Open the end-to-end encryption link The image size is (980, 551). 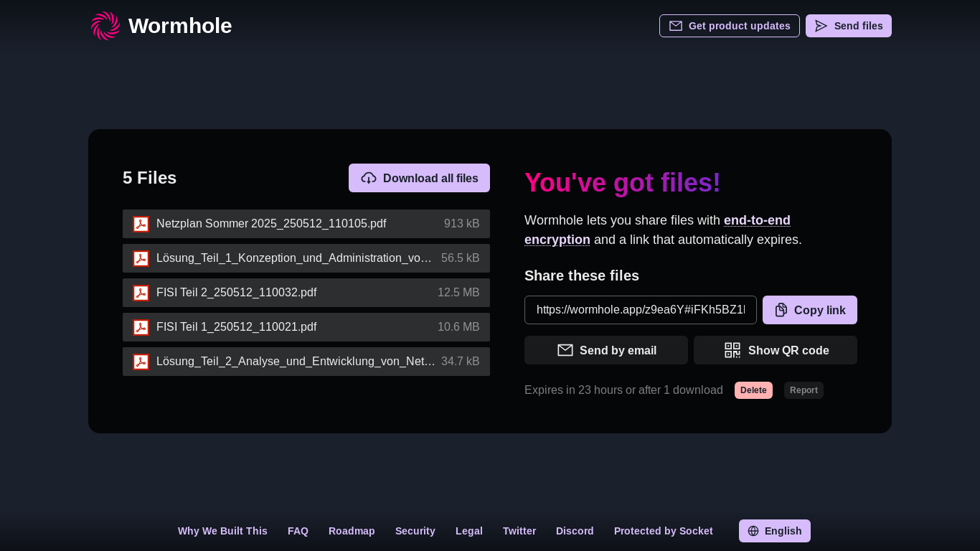click(x=657, y=230)
